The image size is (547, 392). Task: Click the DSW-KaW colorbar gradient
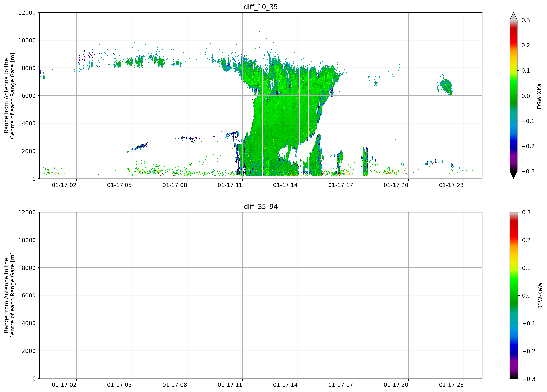click(513, 295)
